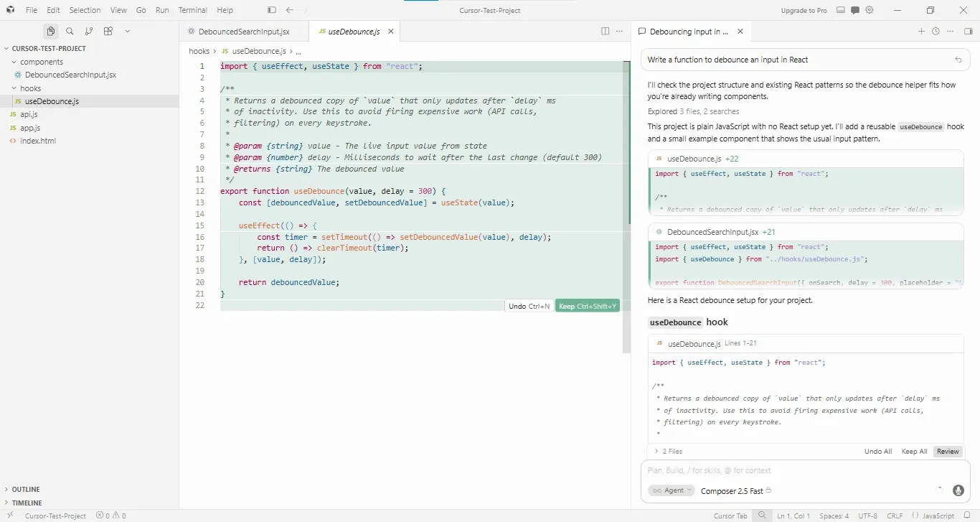
Task: Select useDebounce.js in the file tree
Action: coord(52,101)
